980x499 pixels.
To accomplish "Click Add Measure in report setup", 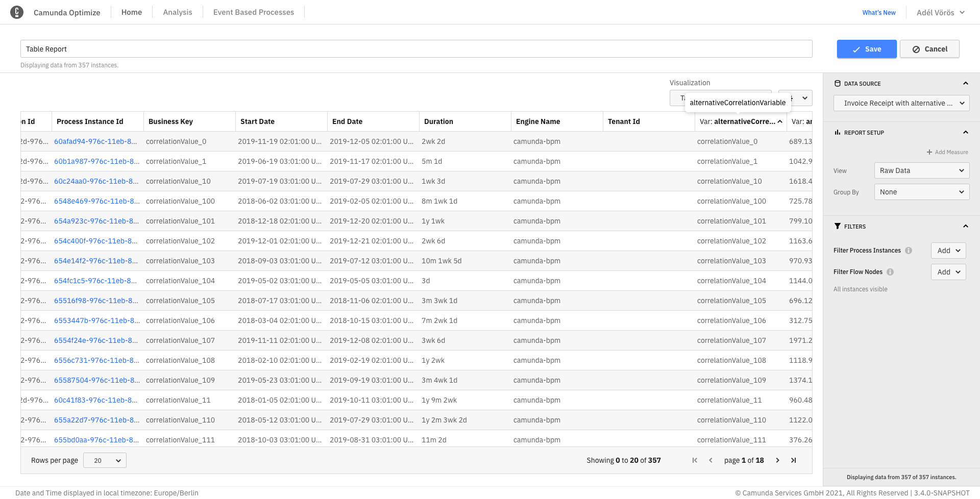I will 947,152.
